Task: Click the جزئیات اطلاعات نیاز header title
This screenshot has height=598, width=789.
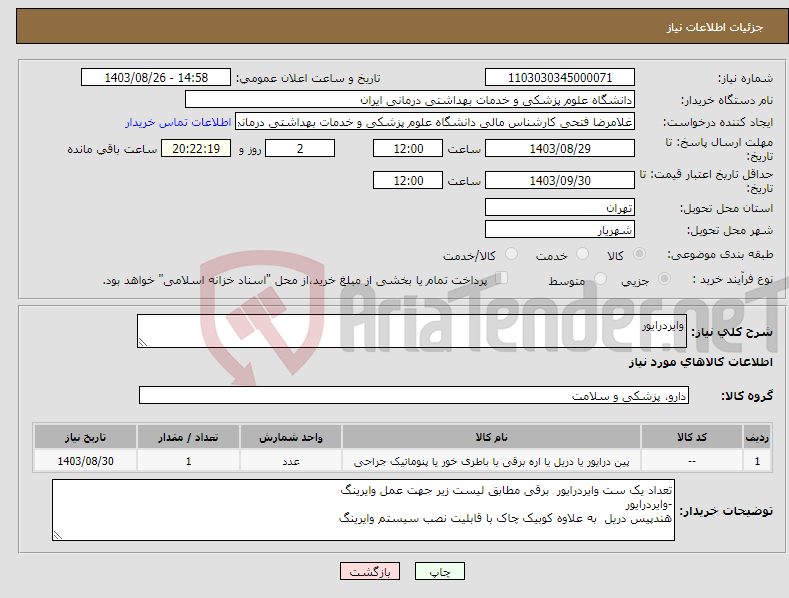Action: (x=715, y=27)
